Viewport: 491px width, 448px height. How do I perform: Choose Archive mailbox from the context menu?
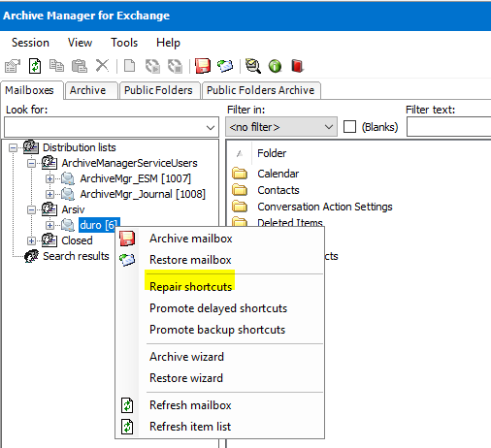219,239
